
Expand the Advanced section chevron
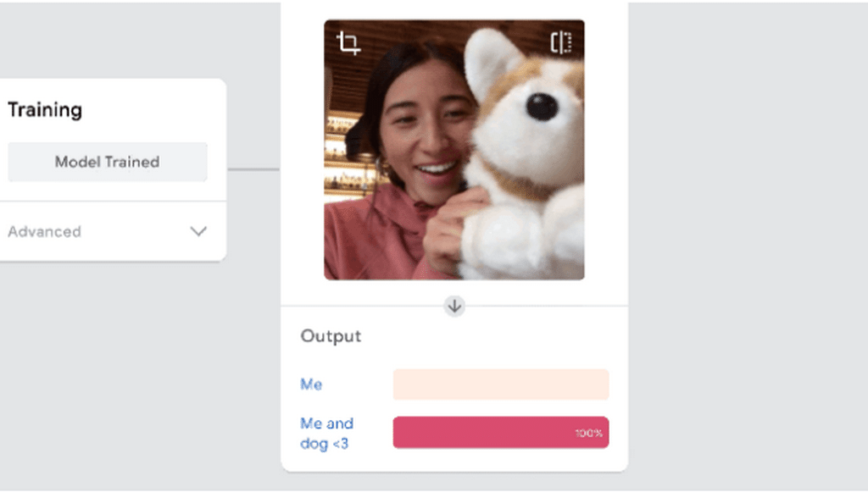(x=198, y=231)
